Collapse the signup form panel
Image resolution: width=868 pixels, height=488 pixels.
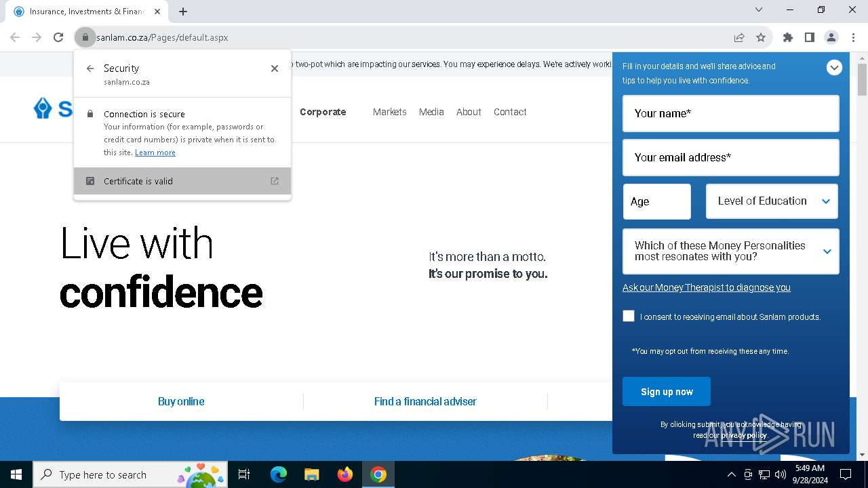click(834, 67)
